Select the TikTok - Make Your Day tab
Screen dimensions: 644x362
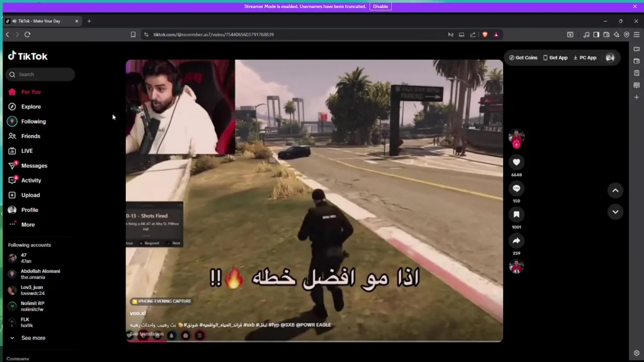pos(42,21)
